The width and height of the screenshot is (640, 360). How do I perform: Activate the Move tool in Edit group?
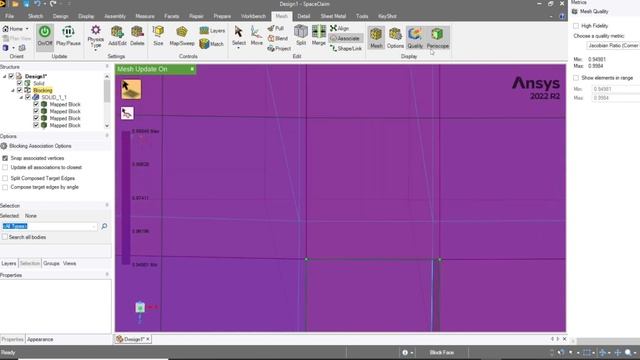coord(256,36)
